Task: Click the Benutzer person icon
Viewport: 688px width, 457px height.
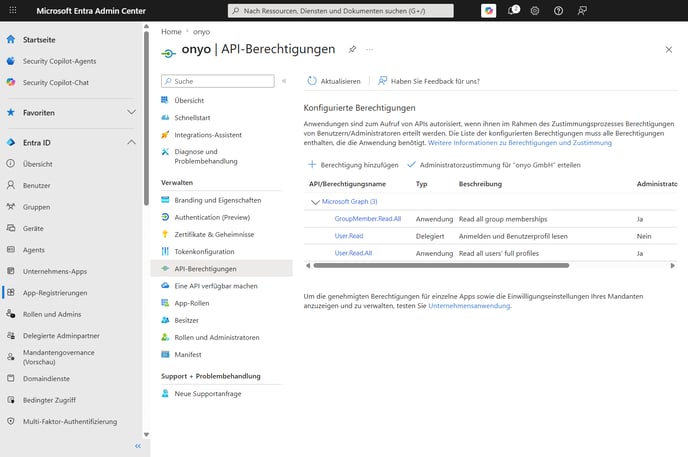Action: 11,185
